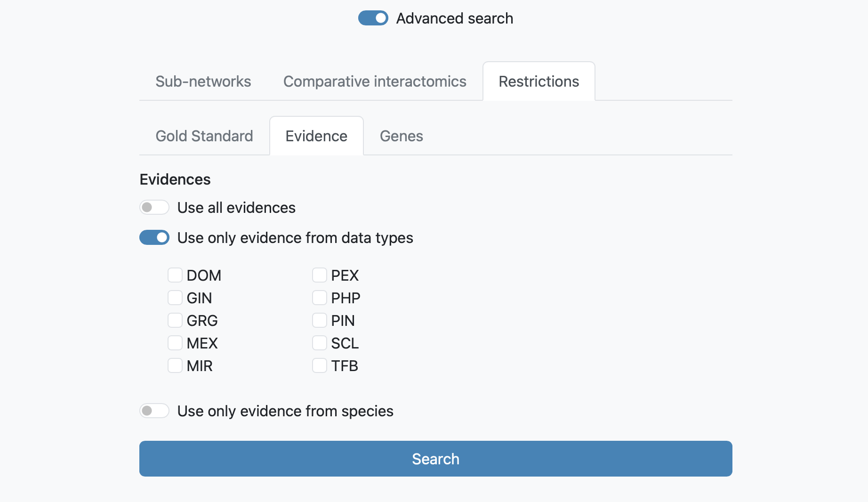Click the blue Search button
This screenshot has width=868, height=502.
point(436,459)
